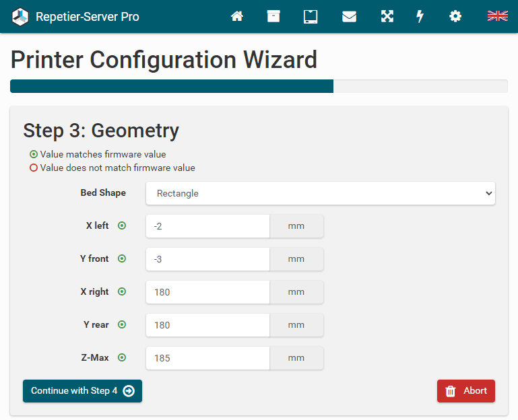The height and width of the screenshot is (420, 518).
Task: Toggle fullscreen with the expand arrows icon
Action: click(387, 16)
